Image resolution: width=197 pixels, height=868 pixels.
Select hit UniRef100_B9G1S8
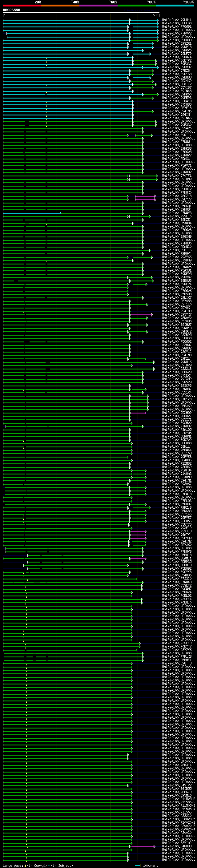(x=177, y=74)
